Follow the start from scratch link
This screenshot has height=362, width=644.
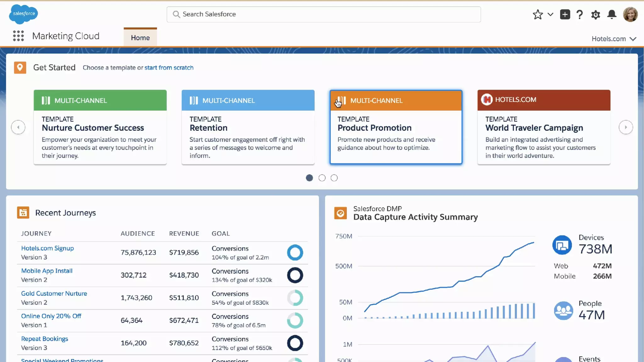169,68
